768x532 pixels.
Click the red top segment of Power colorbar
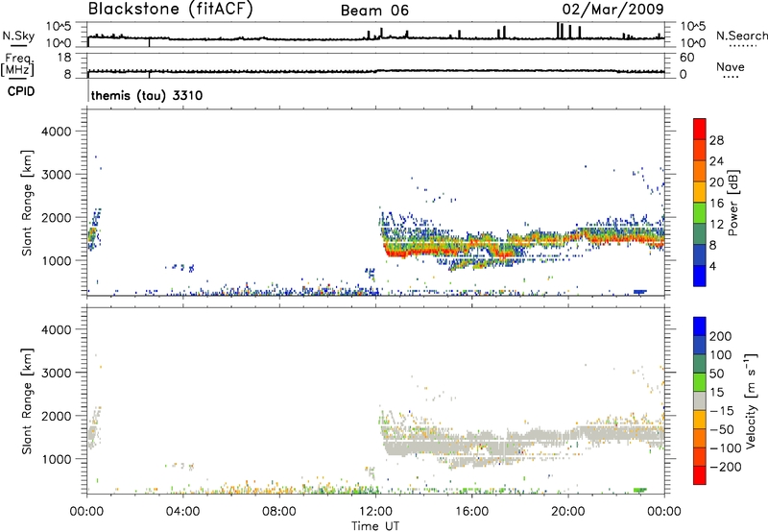(x=700, y=129)
